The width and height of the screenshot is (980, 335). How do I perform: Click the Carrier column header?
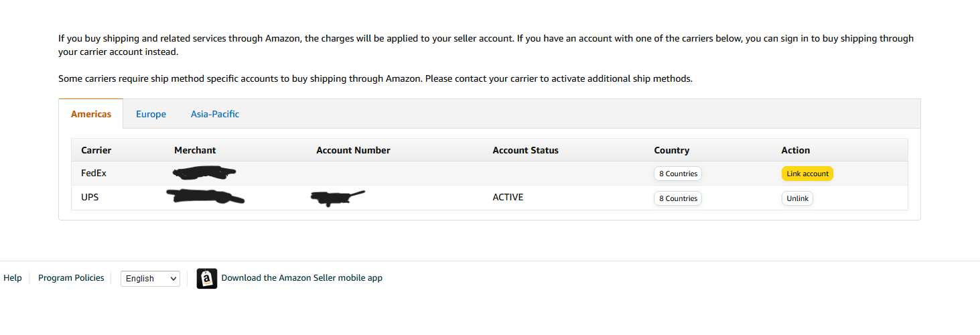pos(96,150)
